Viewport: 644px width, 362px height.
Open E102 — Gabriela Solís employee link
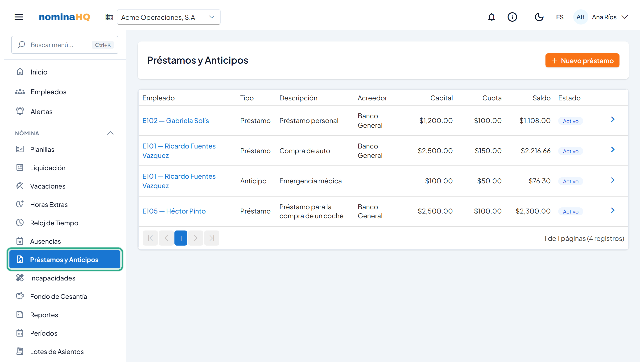click(176, 121)
